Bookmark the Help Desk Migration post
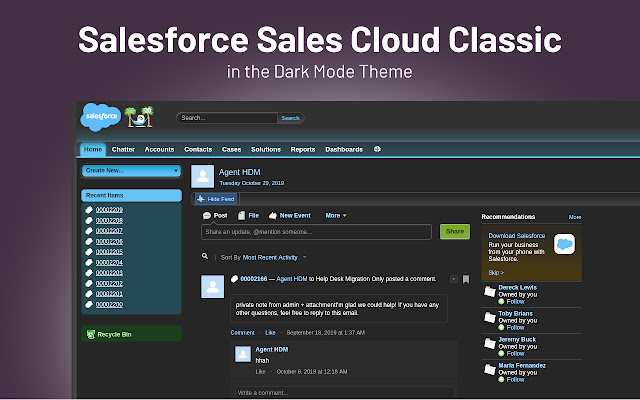The image size is (640, 400). click(466, 279)
